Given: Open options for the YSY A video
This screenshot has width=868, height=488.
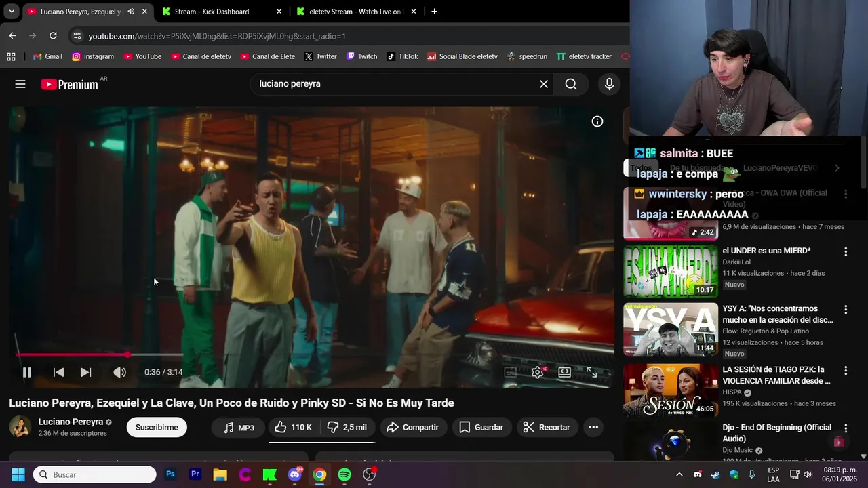Looking at the screenshot, I should click(x=846, y=310).
